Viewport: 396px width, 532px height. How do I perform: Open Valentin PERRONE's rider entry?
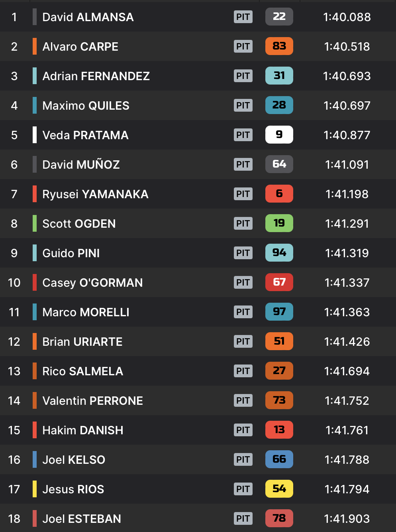coord(92,401)
